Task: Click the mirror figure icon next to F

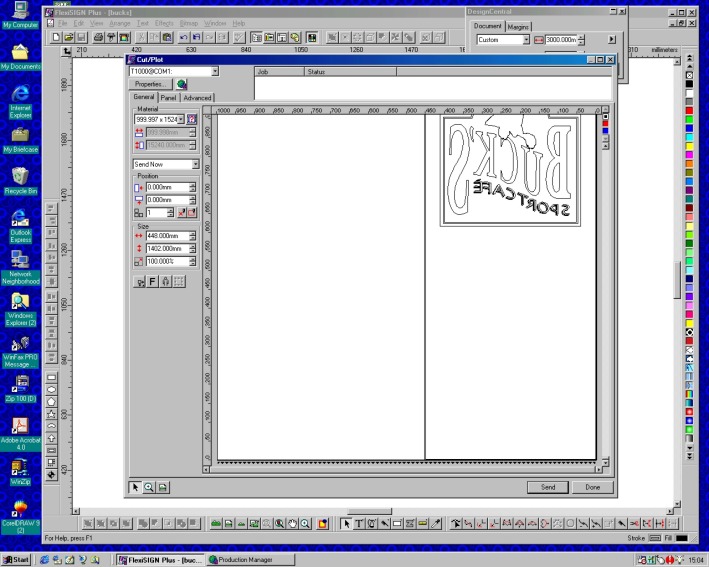Action: (x=165, y=282)
